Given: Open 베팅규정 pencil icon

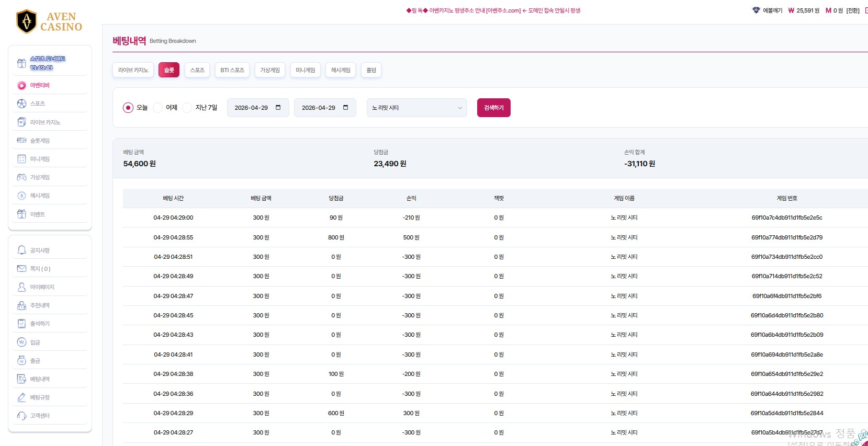Looking at the screenshot, I should click(x=21, y=397).
